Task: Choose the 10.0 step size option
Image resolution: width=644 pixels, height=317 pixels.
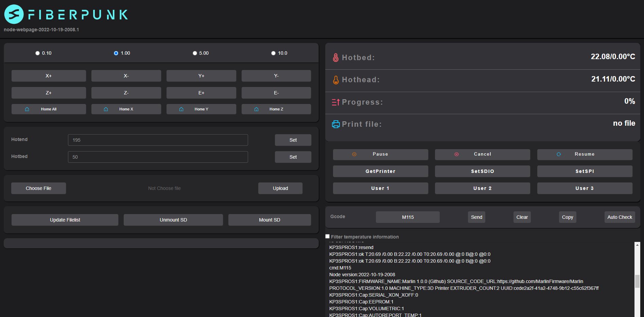Action: point(273,53)
